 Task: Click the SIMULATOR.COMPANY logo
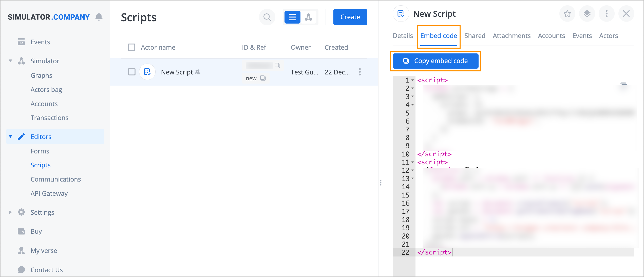click(49, 17)
